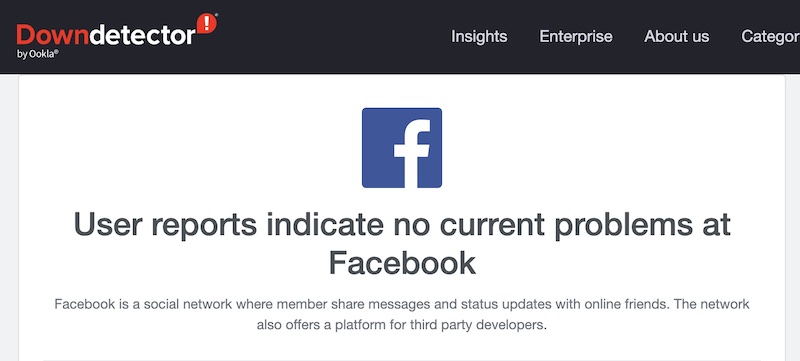Click the word Facebook in the headline

(402, 263)
